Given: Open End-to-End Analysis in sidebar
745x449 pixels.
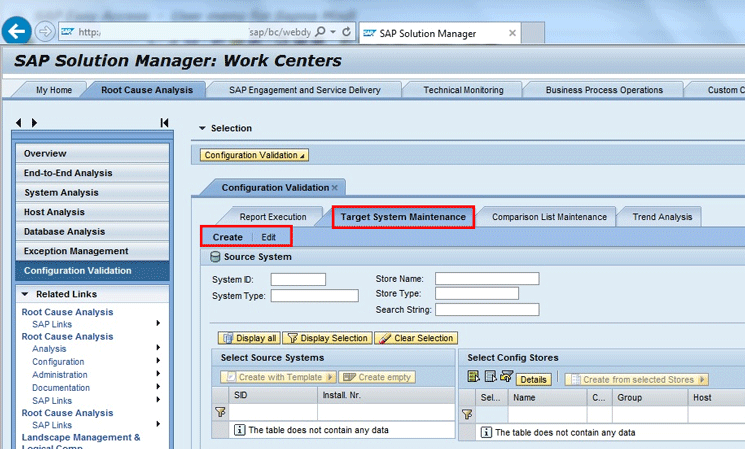Looking at the screenshot, I should pos(92,173).
